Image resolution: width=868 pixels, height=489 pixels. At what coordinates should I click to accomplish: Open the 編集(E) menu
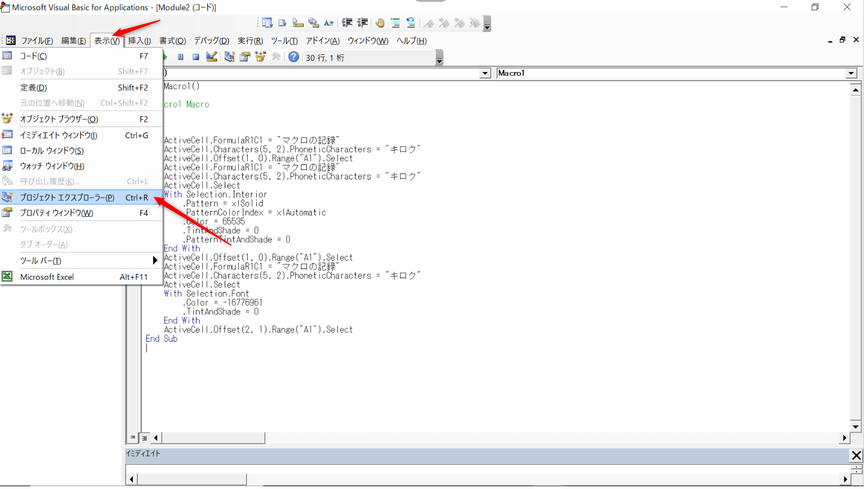73,41
